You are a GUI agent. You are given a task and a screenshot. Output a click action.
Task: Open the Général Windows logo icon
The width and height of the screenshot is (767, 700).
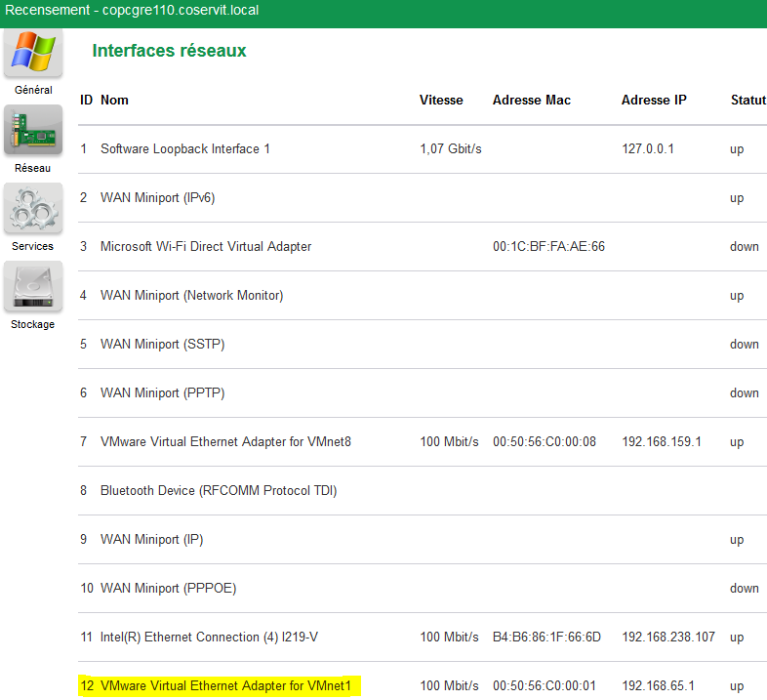(x=33, y=53)
